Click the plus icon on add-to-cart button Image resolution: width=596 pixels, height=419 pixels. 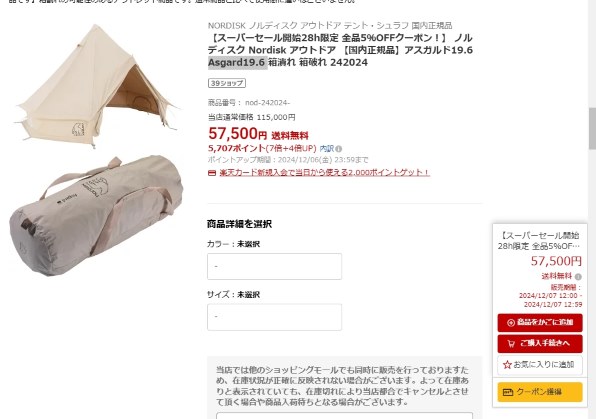point(511,323)
